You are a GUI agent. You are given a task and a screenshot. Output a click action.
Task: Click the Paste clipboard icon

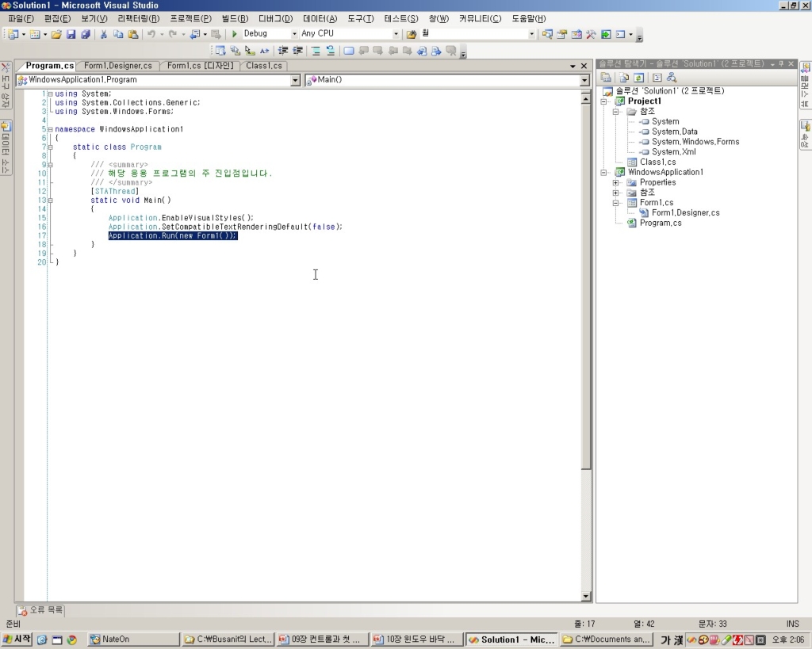click(133, 34)
